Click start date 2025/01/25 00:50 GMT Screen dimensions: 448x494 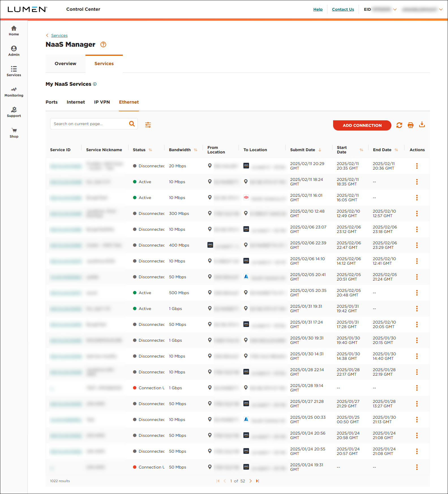pos(348,420)
